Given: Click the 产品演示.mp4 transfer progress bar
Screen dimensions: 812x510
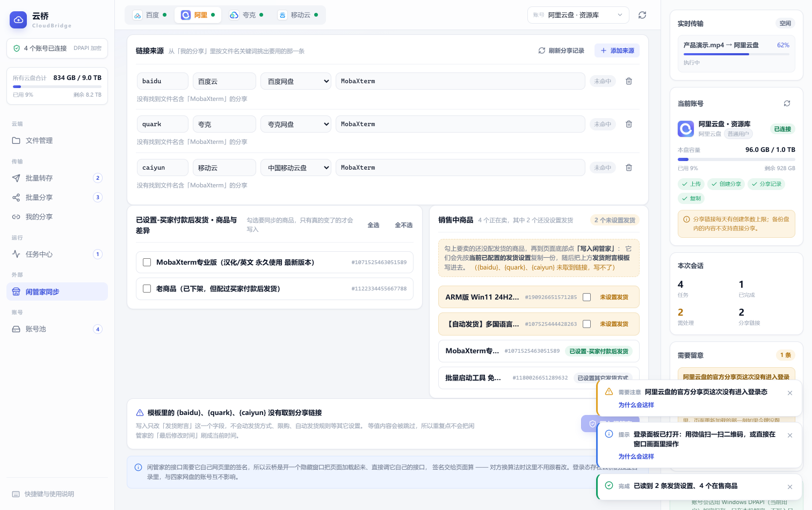Looking at the screenshot, I should [x=736, y=54].
